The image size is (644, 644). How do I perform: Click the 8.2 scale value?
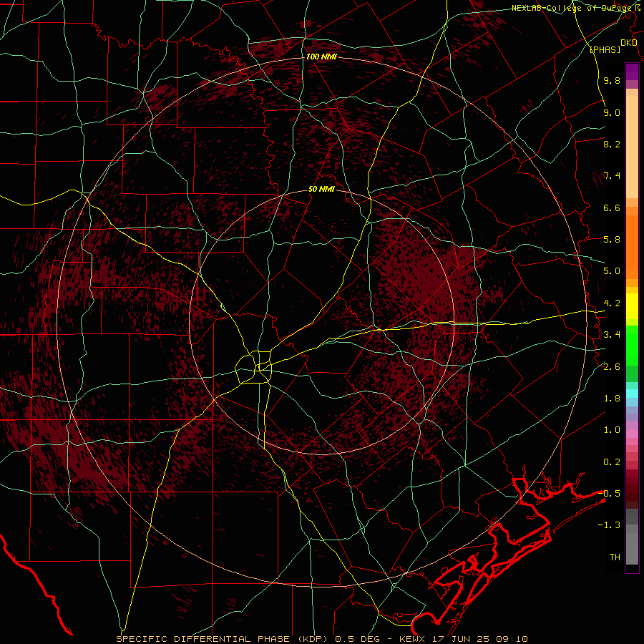click(612, 144)
